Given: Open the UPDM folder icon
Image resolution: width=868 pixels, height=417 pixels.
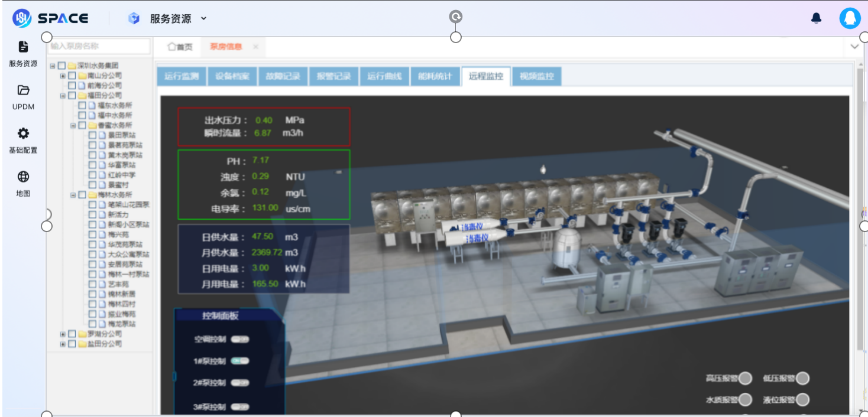Looking at the screenshot, I should tap(23, 90).
